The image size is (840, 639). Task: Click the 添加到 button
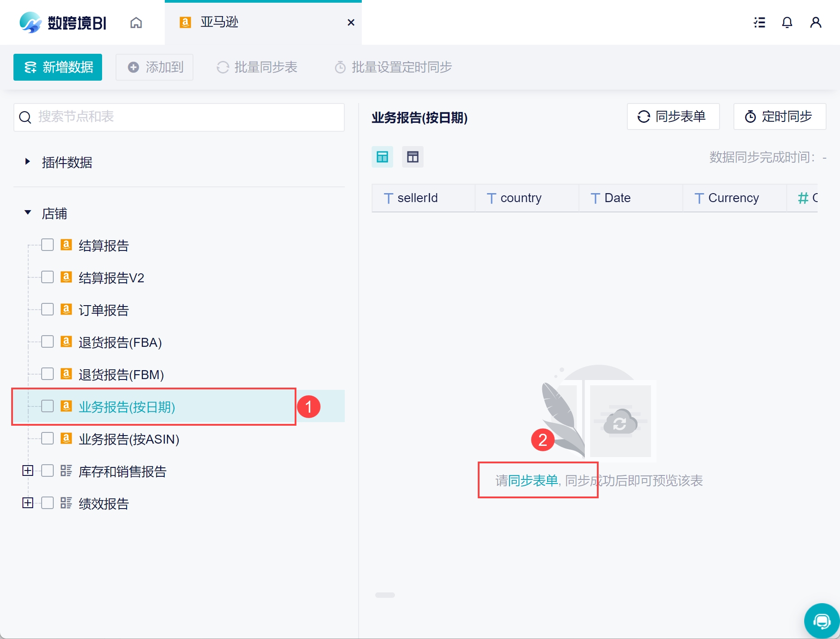click(x=154, y=67)
